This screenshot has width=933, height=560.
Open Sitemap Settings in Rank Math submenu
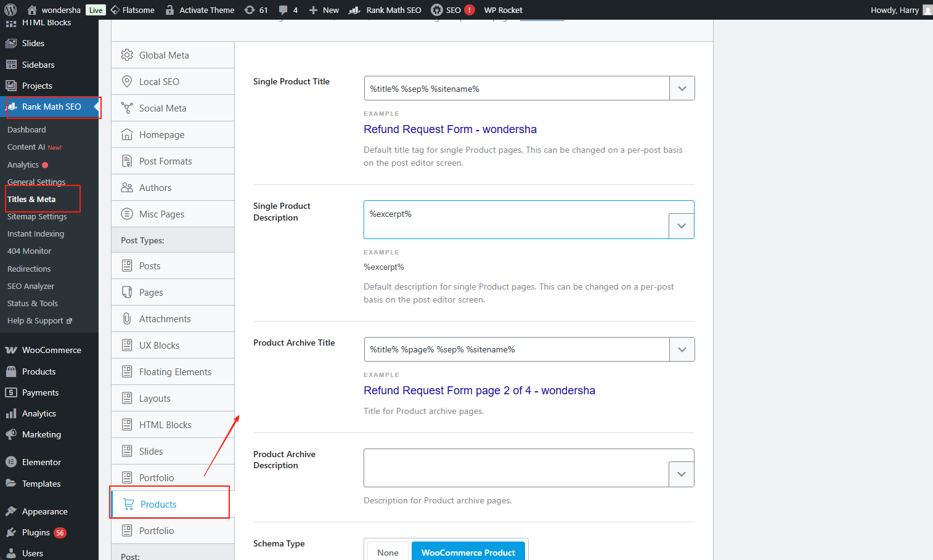click(37, 216)
